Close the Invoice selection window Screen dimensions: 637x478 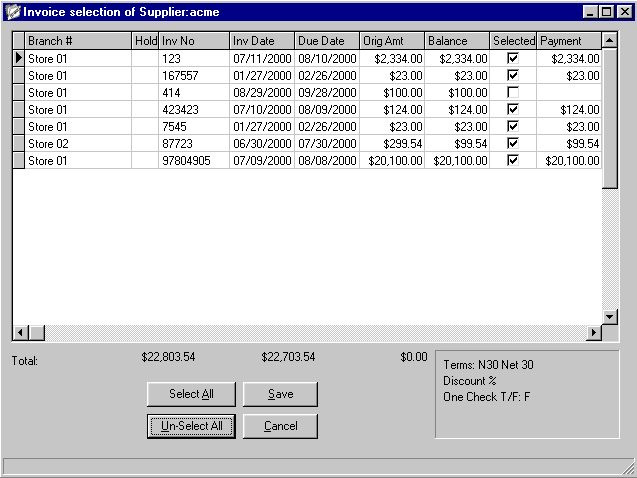[x=622, y=12]
